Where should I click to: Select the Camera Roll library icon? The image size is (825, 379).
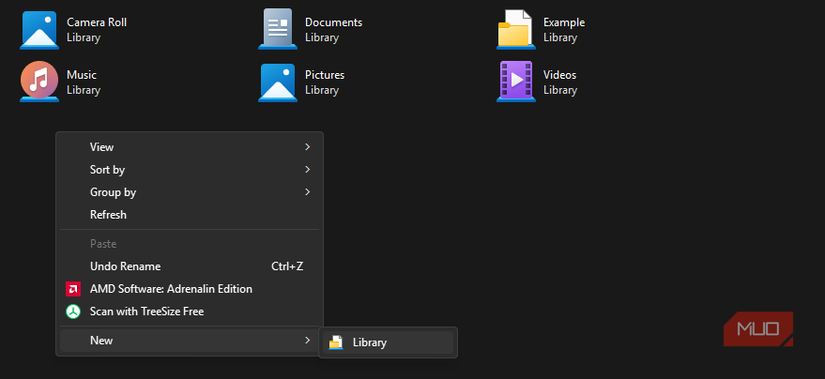click(39, 30)
